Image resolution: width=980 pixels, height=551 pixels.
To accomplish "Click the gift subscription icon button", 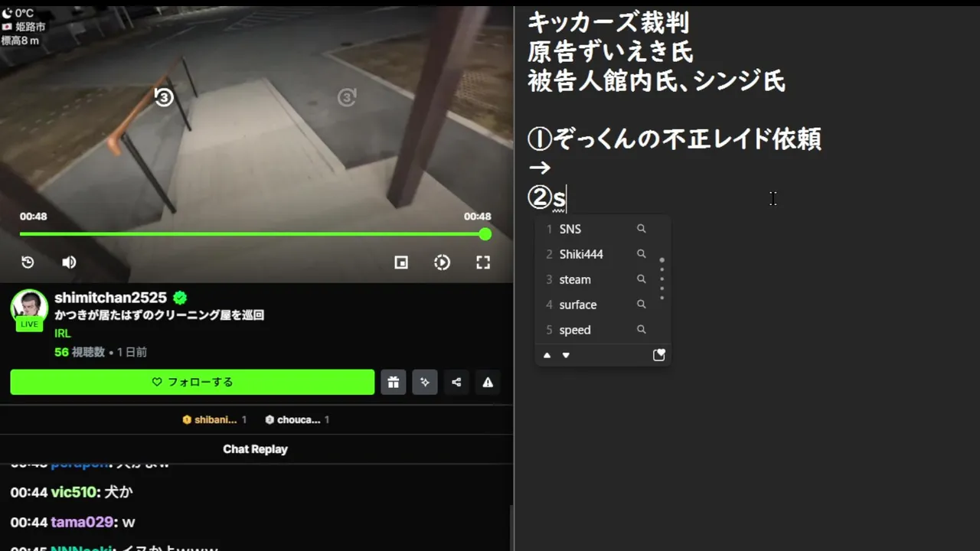I will point(394,382).
